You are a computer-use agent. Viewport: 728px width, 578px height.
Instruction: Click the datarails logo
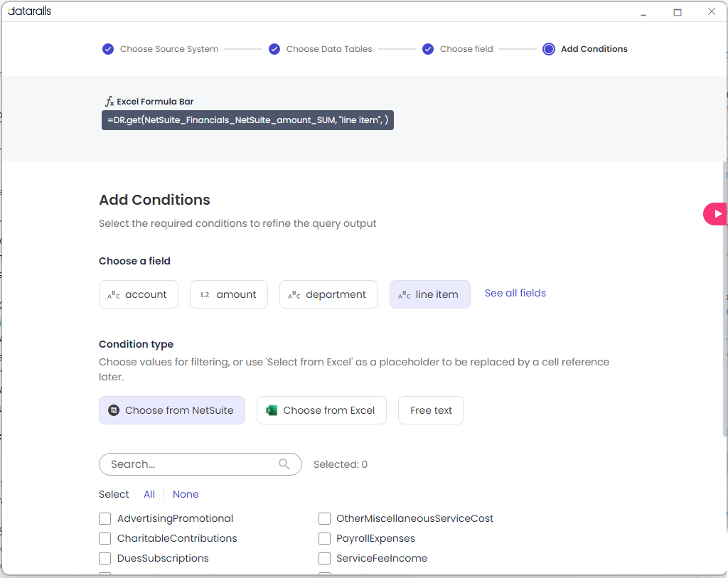click(x=28, y=11)
